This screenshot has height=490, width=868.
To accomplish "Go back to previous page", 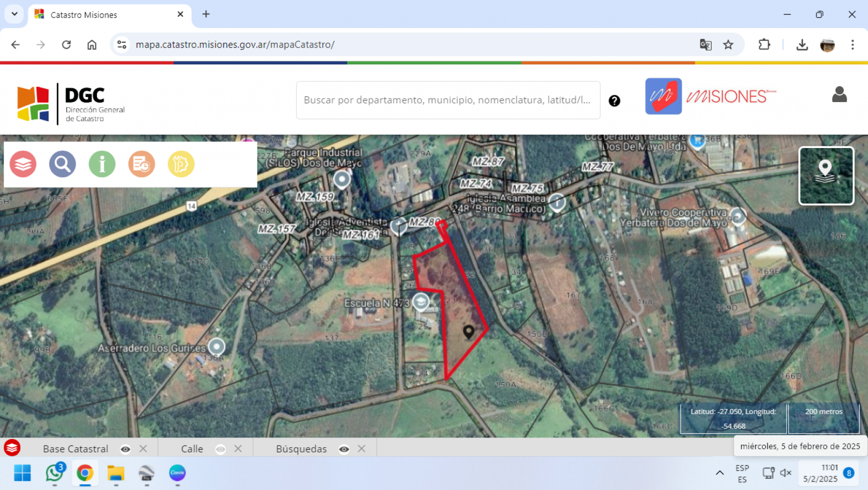I will (15, 45).
